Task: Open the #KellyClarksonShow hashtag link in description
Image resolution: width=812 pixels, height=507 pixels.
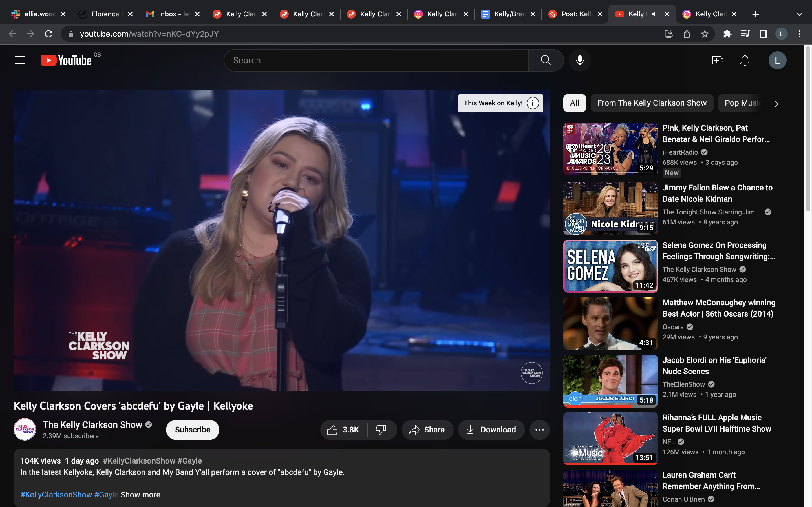Action: (x=56, y=495)
